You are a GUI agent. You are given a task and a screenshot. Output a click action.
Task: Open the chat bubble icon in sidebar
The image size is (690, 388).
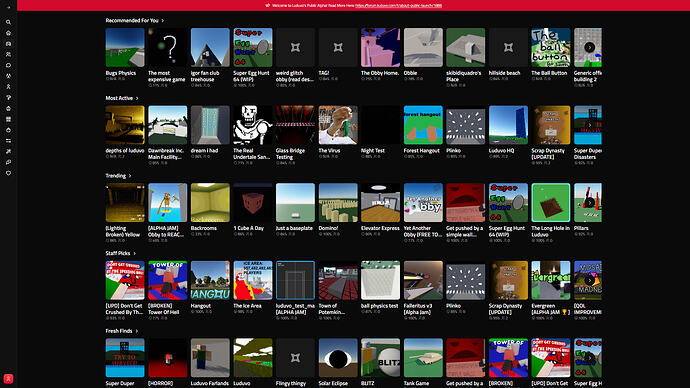tap(8, 65)
